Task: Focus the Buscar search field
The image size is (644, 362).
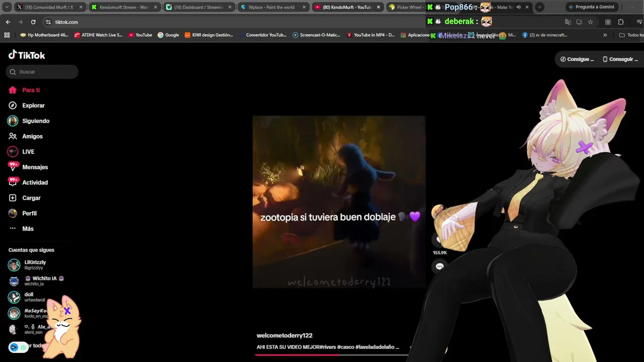Action: click(42, 72)
